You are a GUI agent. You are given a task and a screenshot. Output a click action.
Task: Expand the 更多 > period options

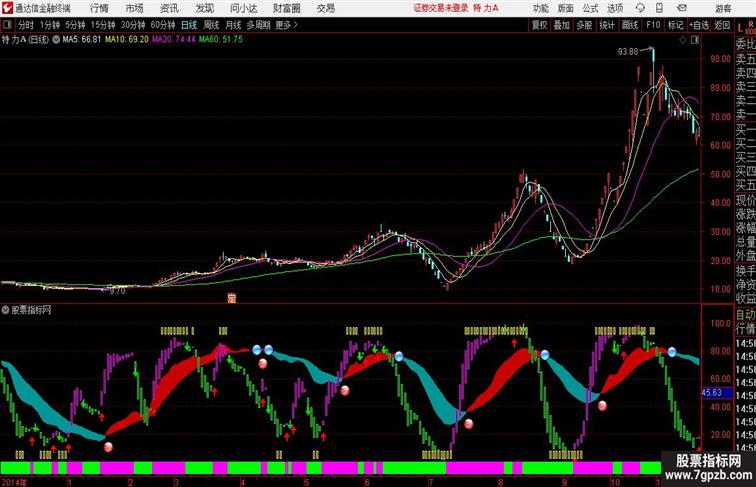[286, 25]
